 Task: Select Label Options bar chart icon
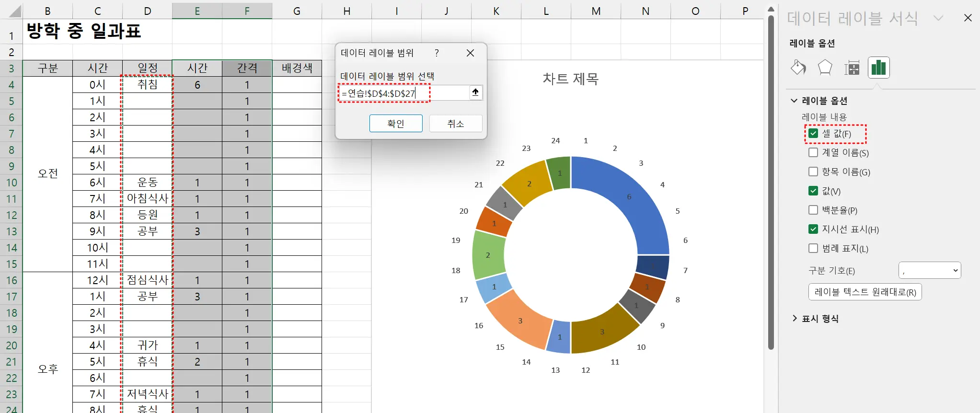[878, 68]
